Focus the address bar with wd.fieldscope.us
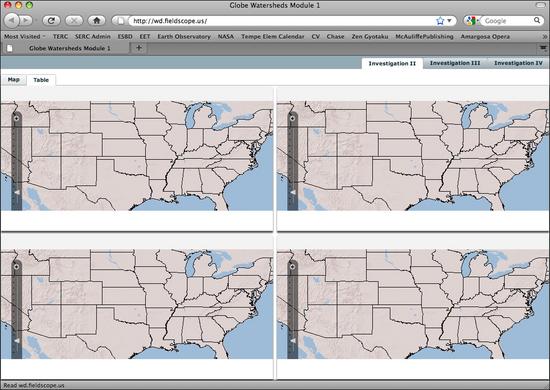 283,21
